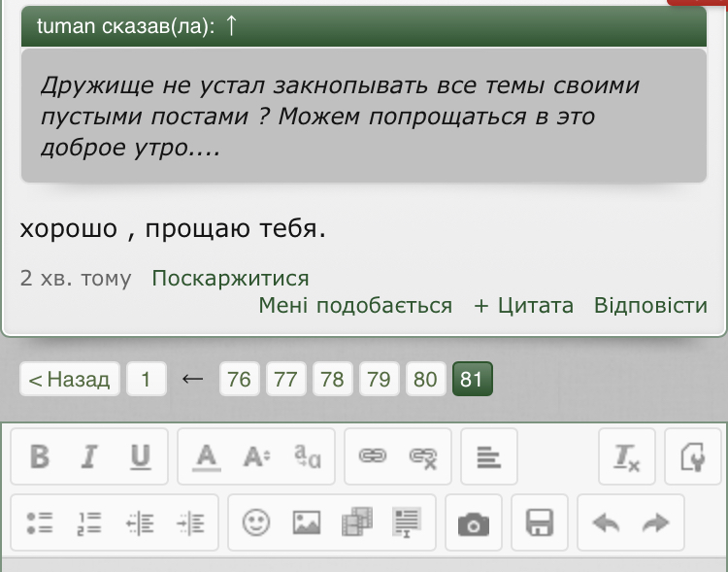Go to page 79 in pagination
Image resolution: width=728 pixels, height=572 pixels.
click(x=379, y=379)
